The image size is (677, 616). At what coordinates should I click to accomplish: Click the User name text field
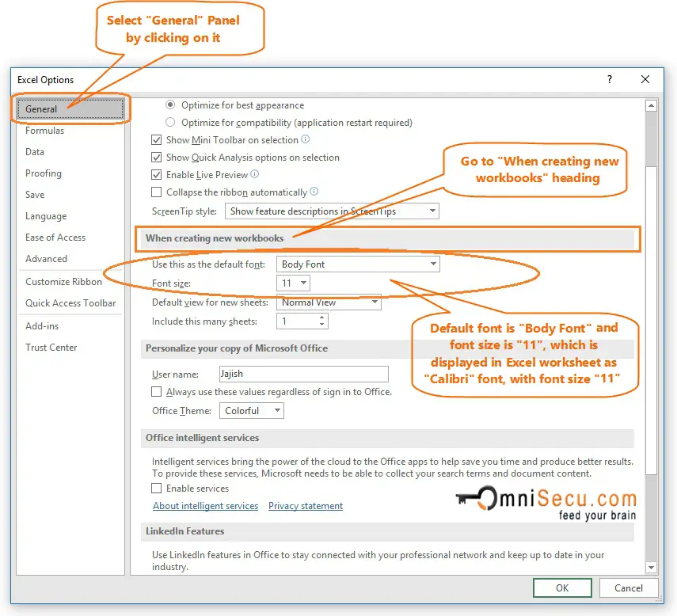pos(304,374)
